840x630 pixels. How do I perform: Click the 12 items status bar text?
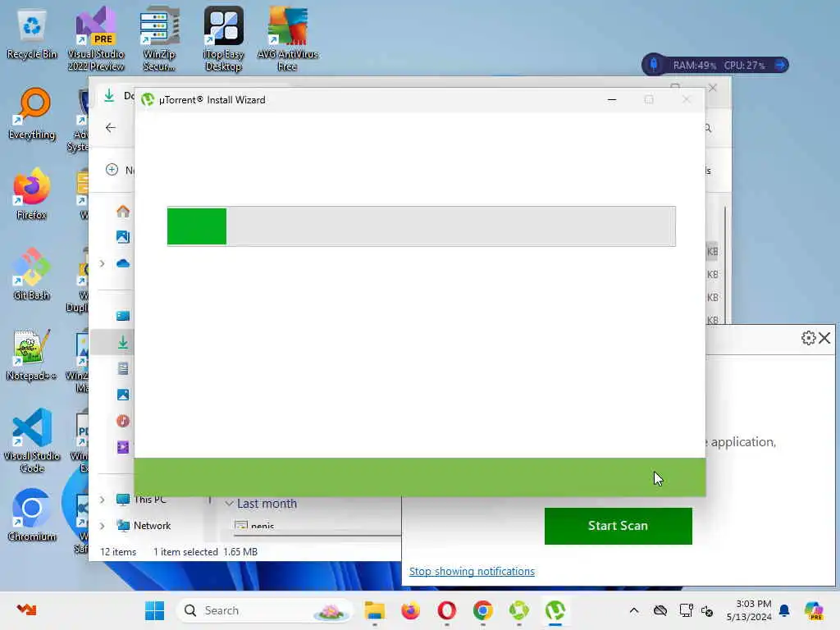tap(118, 552)
